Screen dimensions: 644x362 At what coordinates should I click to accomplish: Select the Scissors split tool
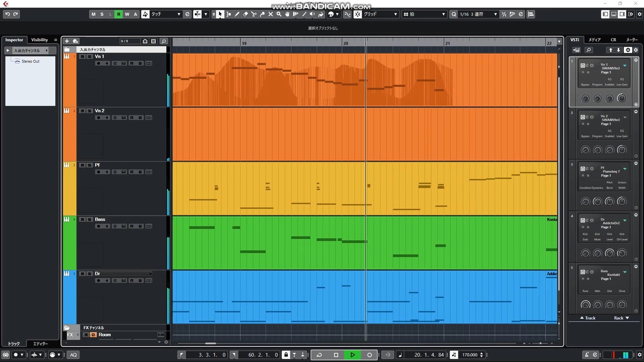click(x=254, y=14)
